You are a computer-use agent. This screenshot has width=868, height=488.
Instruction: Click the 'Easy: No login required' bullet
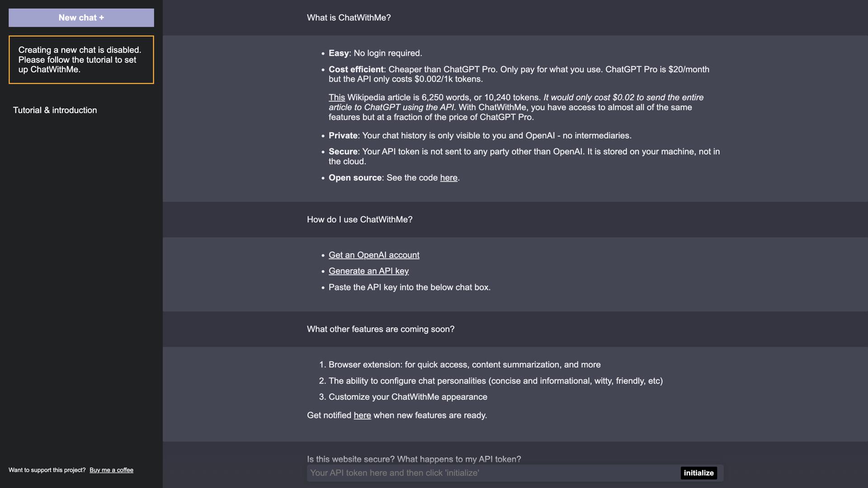coord(375,53)
